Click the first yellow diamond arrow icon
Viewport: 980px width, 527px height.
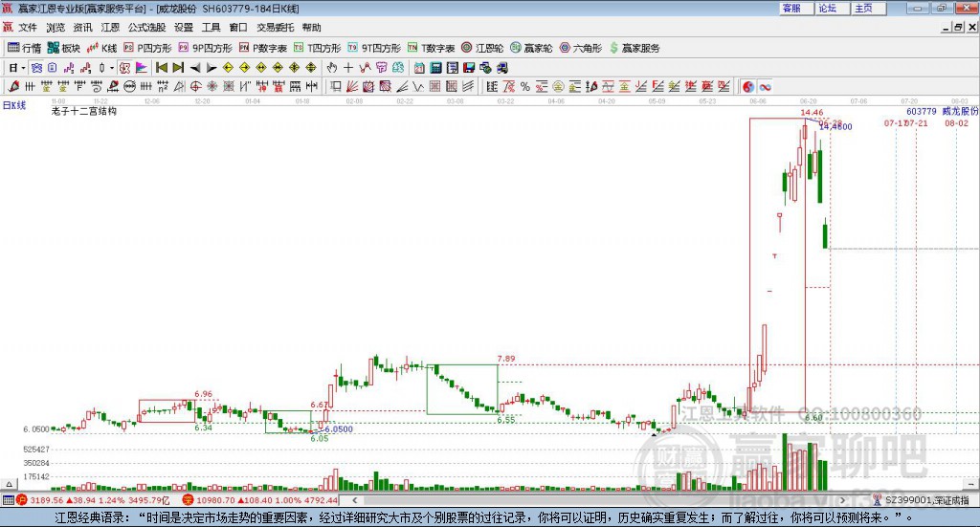(228, 68)
